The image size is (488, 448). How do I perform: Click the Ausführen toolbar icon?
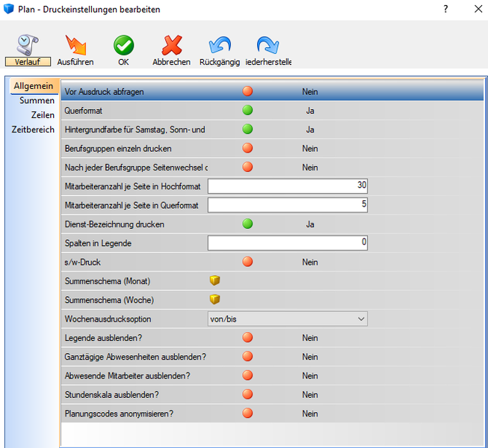75,45
